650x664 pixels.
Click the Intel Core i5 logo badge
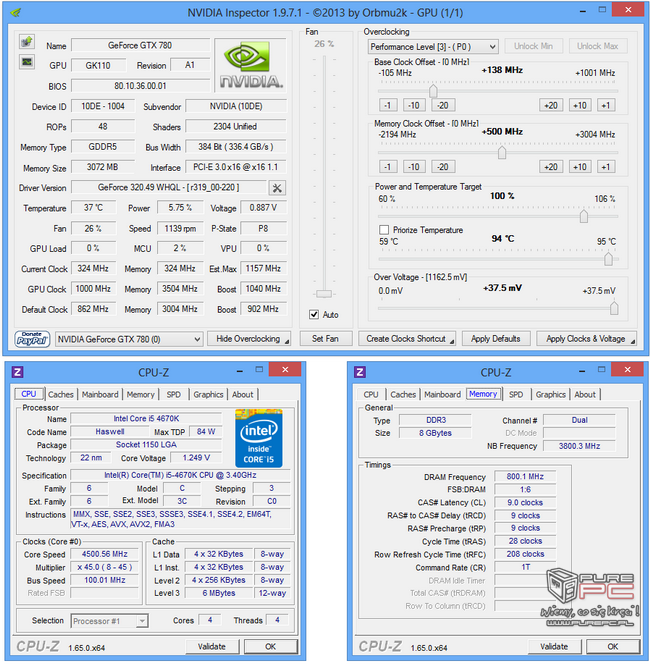(x=260, y=437)
